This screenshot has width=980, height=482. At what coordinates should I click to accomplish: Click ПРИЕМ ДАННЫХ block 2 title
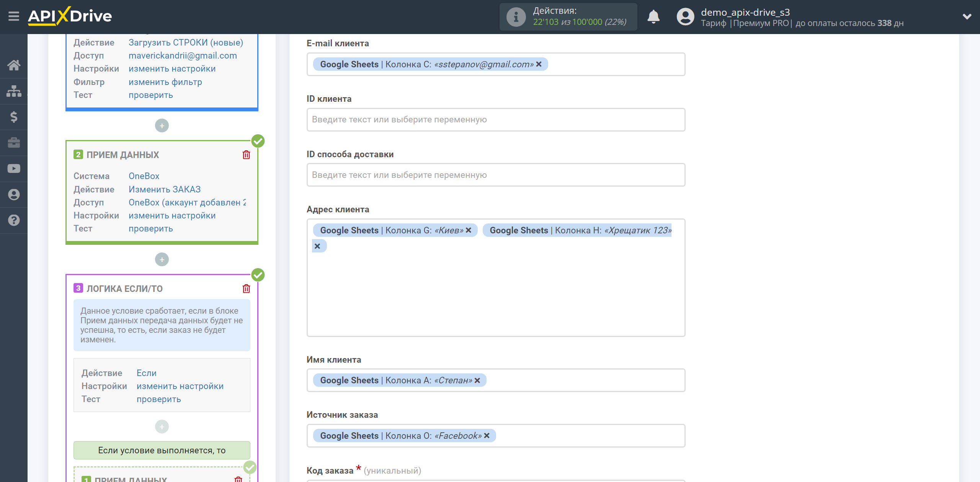coord(122,155)
